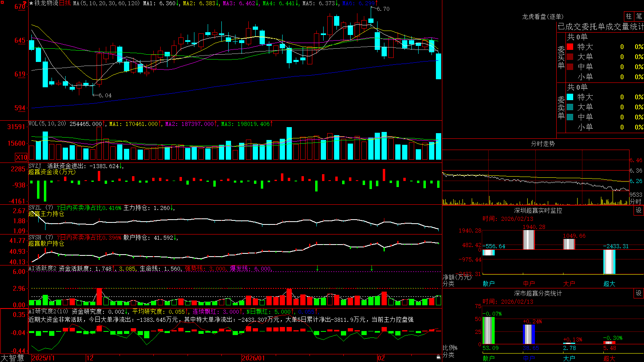Click the 6.04 low price annotation
The image size is (644, 362).
[x=105, y=95]
